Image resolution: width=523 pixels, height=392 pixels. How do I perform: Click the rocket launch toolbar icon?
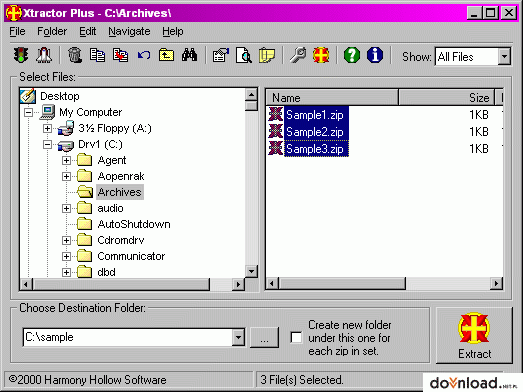click(44, 55)
